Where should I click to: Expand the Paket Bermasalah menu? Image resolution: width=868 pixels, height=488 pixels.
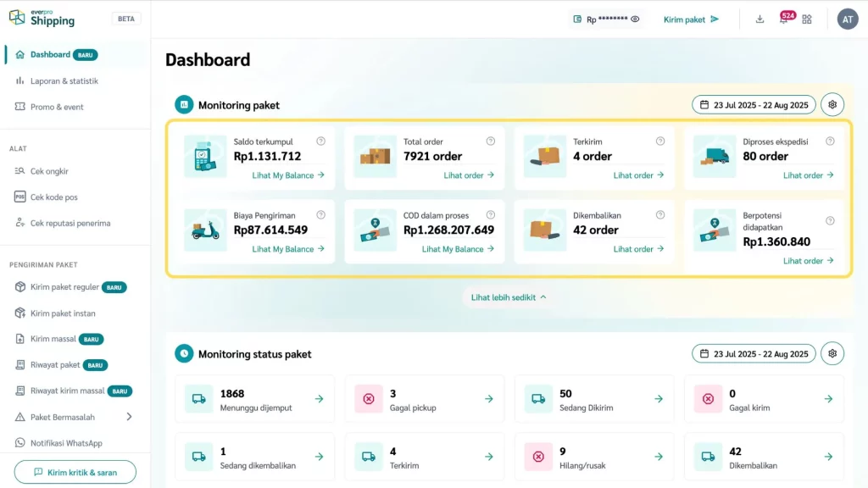tap(129, 417)
